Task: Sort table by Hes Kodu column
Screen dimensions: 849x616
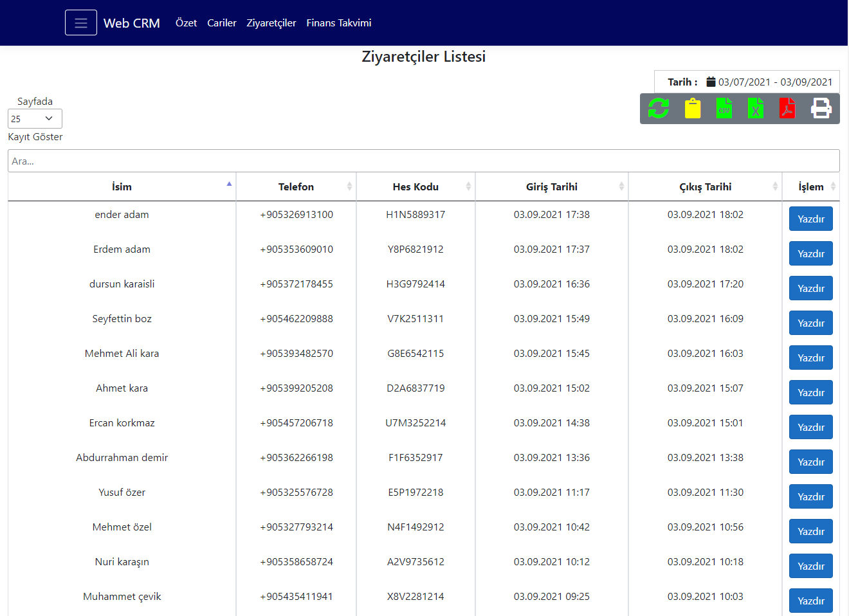Action: [x=415, y=186]
